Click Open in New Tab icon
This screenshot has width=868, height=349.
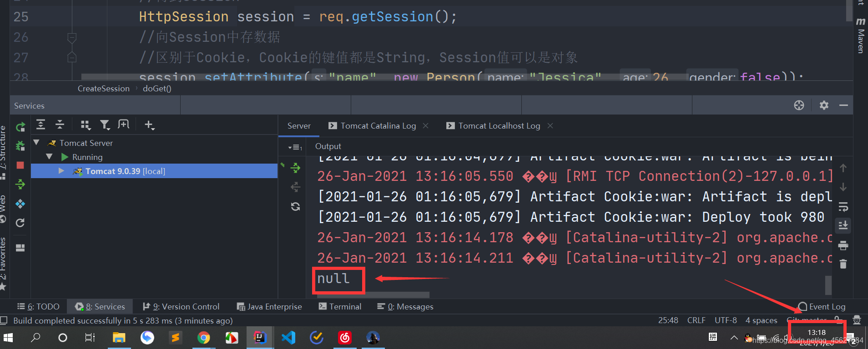pos(124,125)
